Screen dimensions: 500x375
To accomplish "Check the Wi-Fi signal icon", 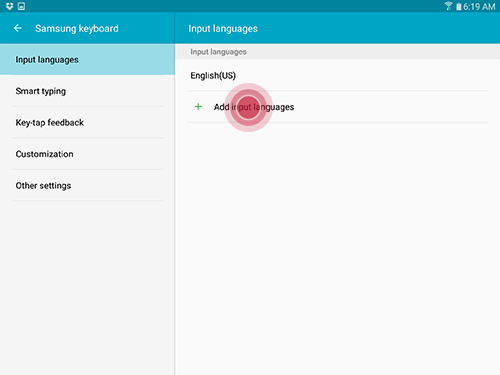I will (448, 6).
